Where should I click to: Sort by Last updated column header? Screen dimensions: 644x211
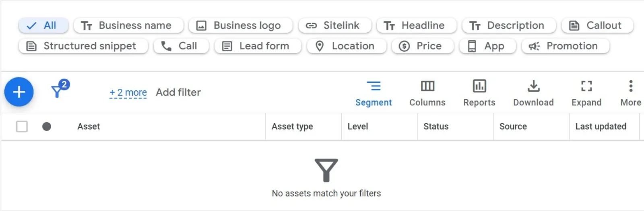point(601,127)
